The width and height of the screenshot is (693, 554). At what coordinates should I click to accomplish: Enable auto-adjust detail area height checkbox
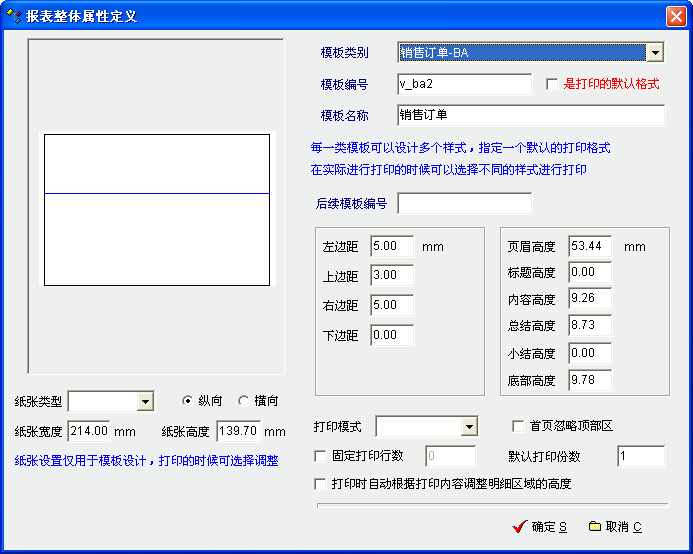[320, 484]
